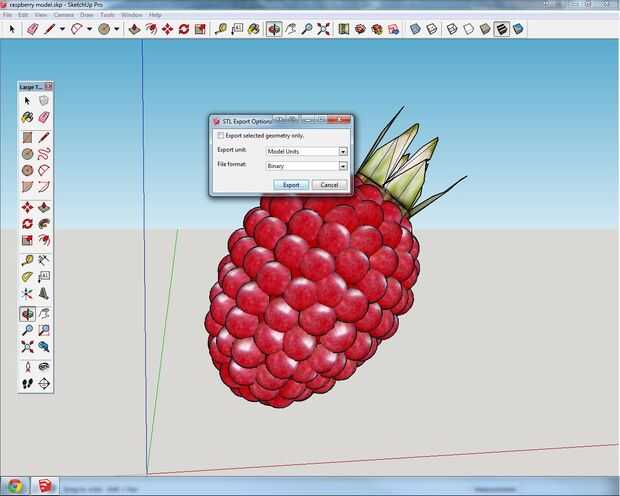Click the Paint Bucket in the top toolbar
Screen dimensions: 620x496
253,29
